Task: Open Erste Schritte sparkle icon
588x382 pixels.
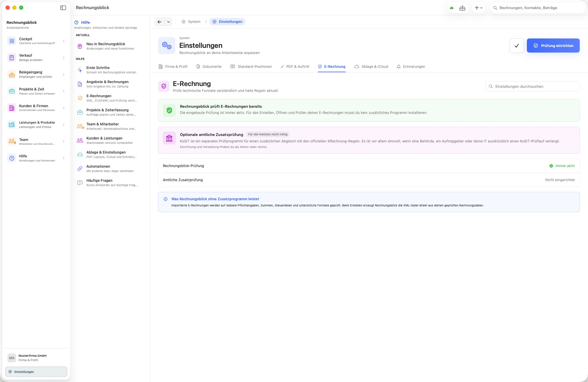Action: (x=80, y=70)
